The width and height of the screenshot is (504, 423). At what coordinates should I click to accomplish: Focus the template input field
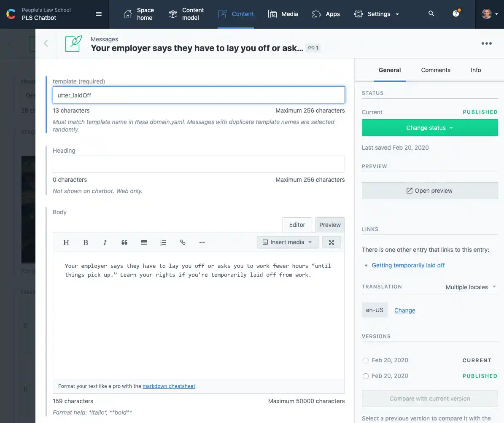pos(199,95)
